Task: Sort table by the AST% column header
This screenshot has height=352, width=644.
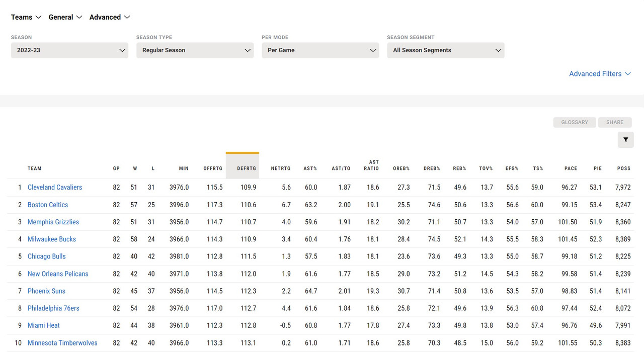Action: point(310,168)
